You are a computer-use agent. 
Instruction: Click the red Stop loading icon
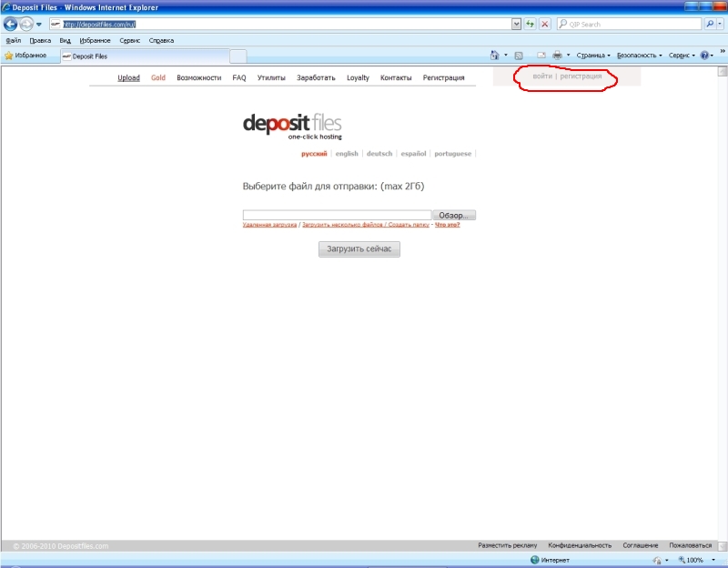[x=545, y=25]
